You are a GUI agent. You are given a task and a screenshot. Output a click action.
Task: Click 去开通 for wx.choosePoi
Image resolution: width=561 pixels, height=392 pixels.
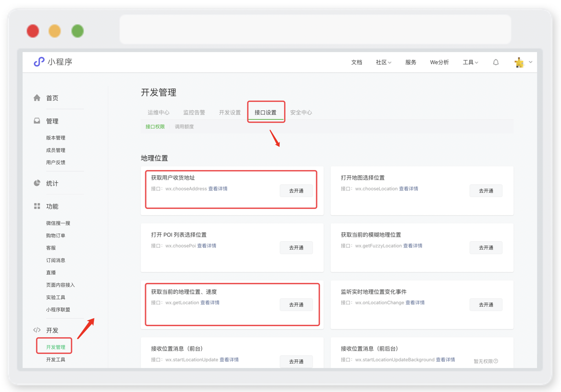click(x=296, y=247)
